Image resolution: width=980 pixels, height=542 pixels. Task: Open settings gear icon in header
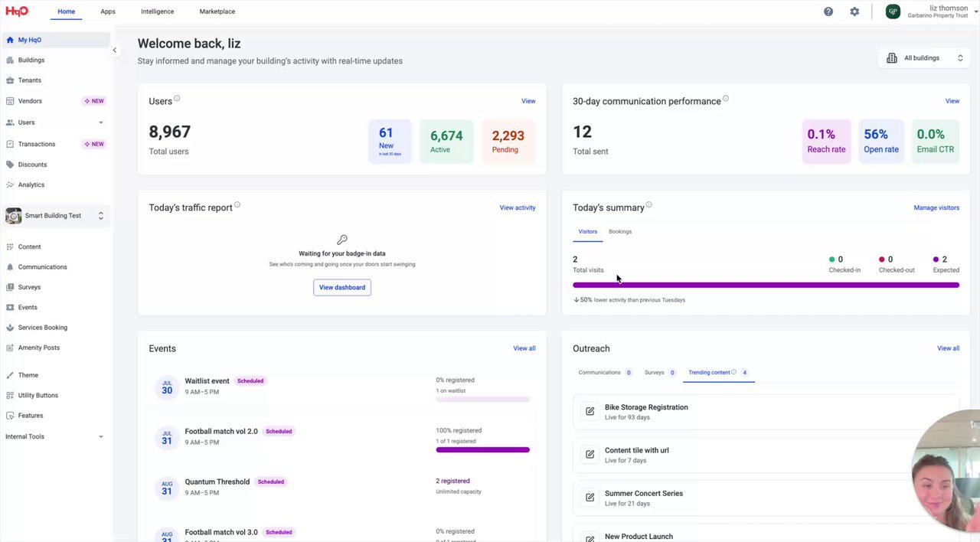854,11
